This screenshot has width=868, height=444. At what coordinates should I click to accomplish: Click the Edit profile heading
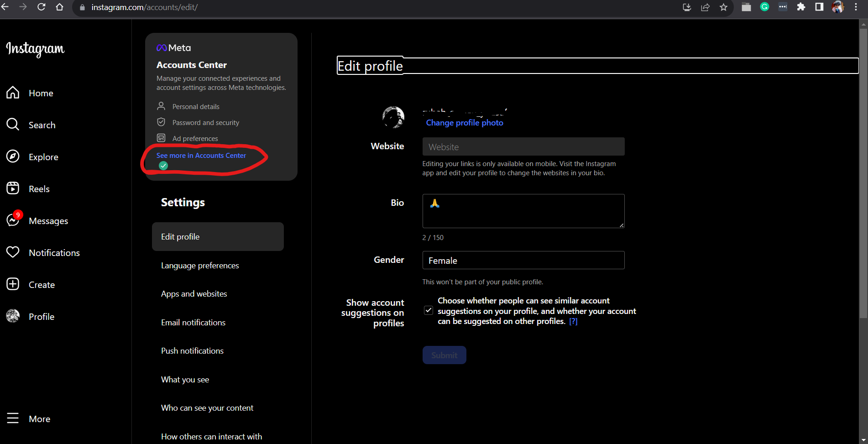point(370,66)
